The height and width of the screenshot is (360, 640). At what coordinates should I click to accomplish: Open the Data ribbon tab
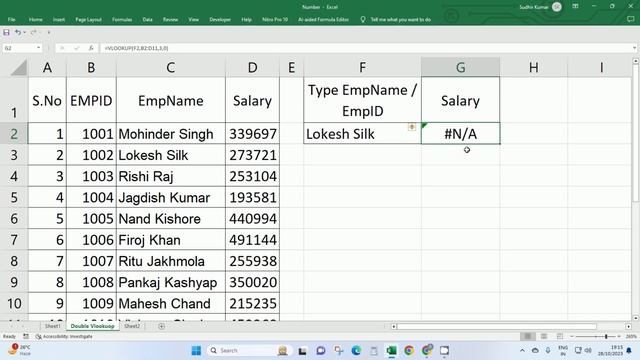tap(148, 19)
